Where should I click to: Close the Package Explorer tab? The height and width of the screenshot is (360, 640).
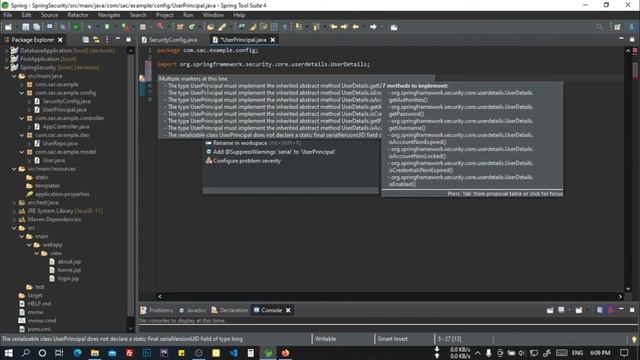click(x=60, y=40)
